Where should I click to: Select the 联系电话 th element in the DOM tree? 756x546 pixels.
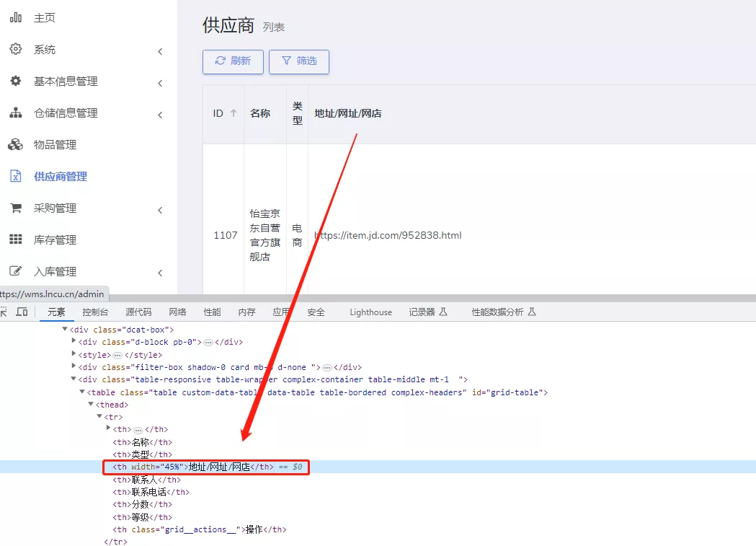point(151,492)
